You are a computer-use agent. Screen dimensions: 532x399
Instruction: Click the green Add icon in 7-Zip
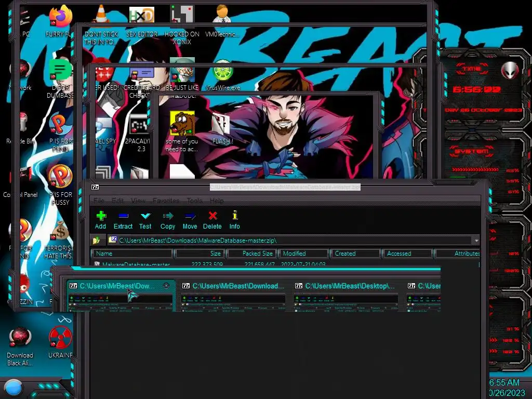101,216
